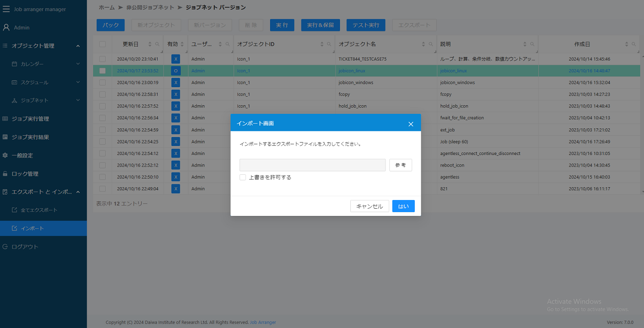The width and height of the screenshot is (644, 328).
Task: Click the キャンセル button in the import dialog
Action: [369, 206]
